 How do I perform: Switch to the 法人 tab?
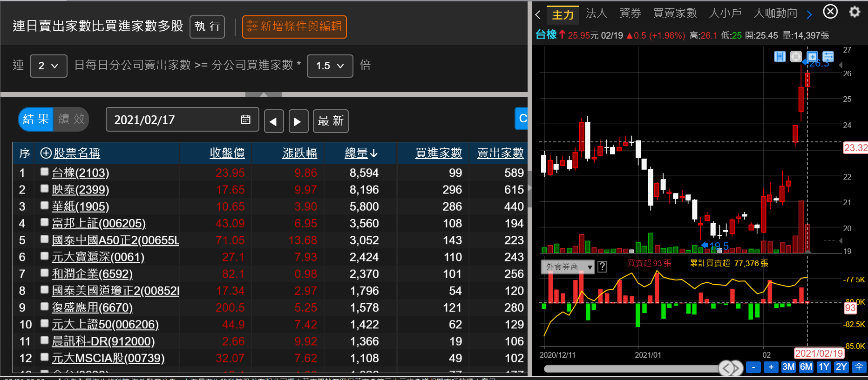tap(596, 13)
